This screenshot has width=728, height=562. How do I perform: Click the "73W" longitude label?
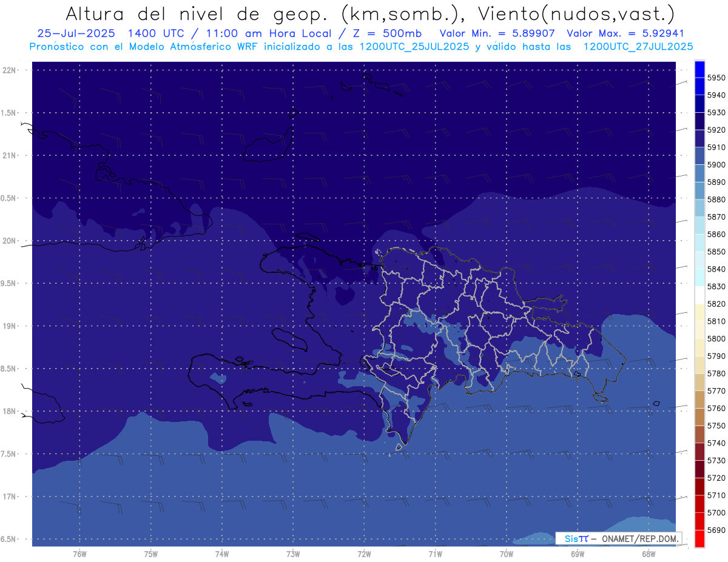point(293,554)
